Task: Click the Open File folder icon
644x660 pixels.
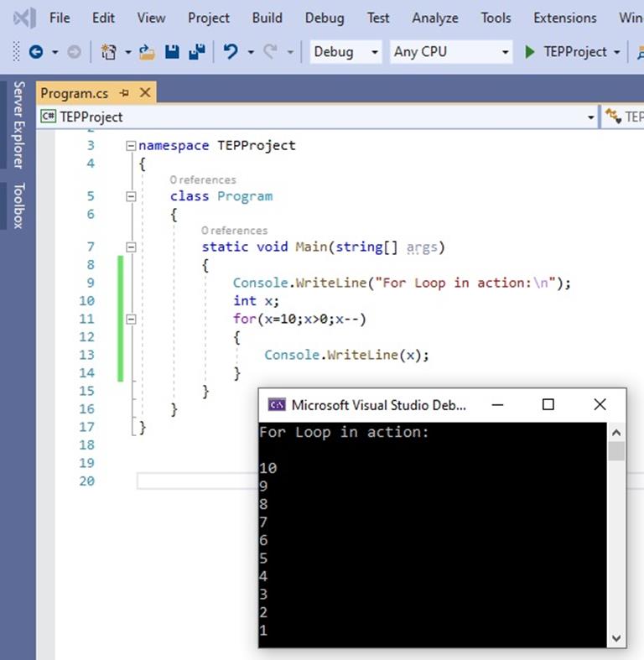Action: (x=148, y=52)
